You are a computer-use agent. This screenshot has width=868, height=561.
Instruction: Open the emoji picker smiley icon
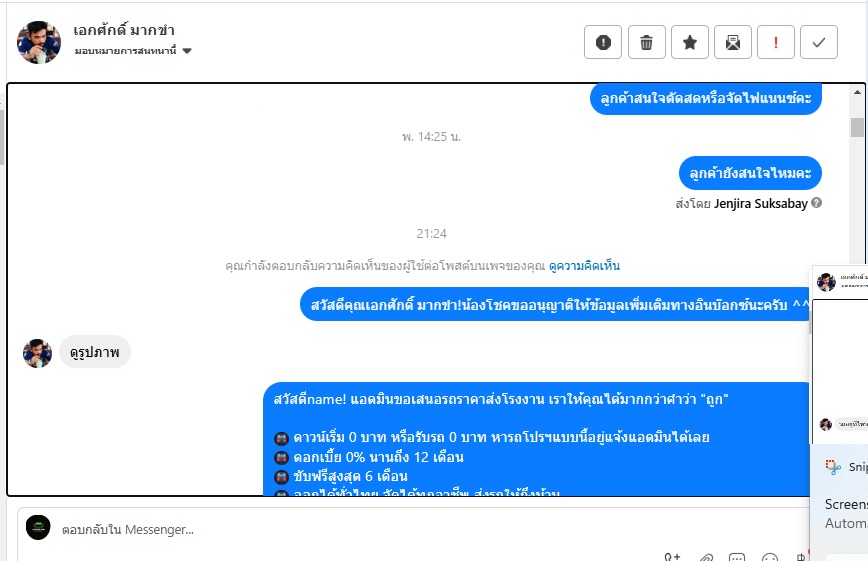tap(770, 557)
